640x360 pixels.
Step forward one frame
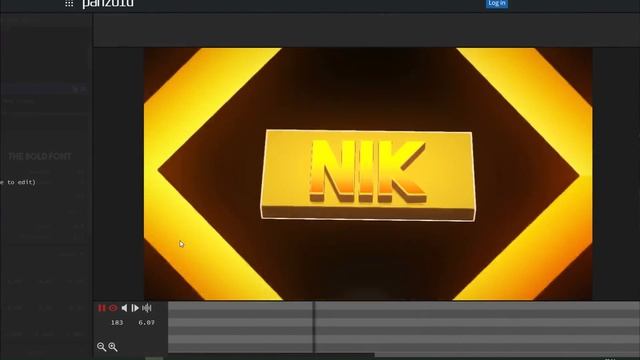(135, 308)
